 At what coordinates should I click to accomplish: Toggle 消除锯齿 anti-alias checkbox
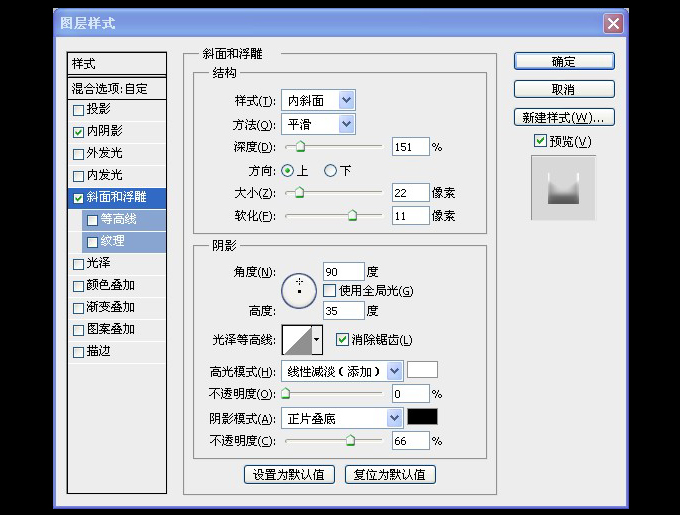342,339
